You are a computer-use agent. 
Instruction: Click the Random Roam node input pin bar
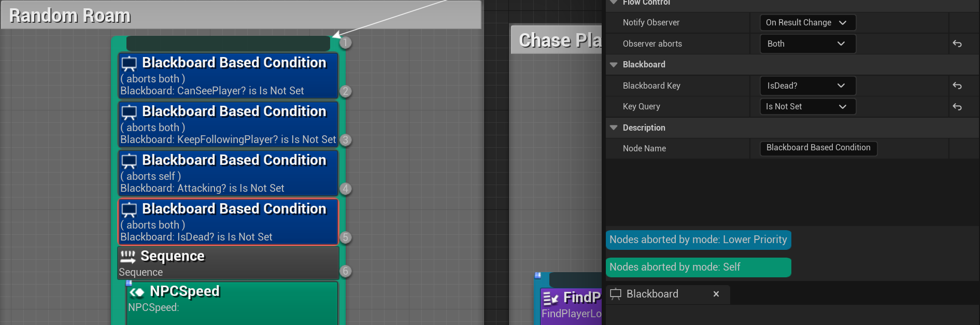tap(228, 44)
